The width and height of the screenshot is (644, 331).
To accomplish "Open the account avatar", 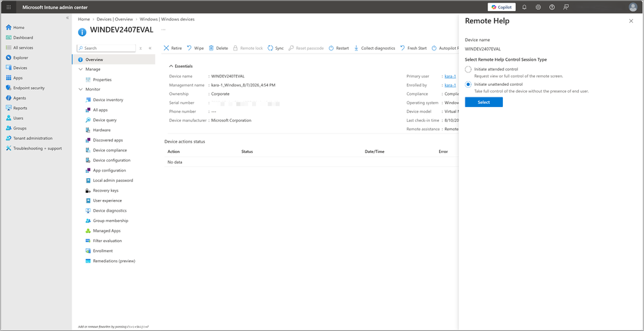I will [633, 7].
